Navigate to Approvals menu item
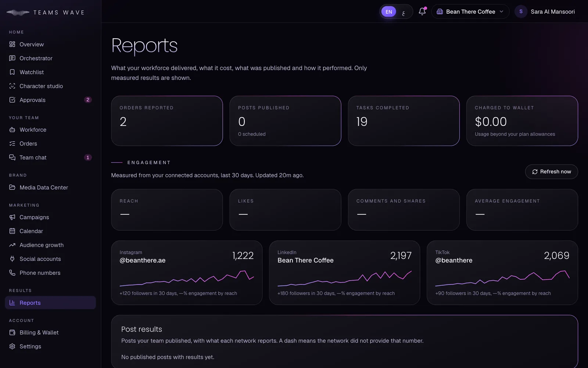The width and height of the screenshot is (588, 368). click(50, 100)
